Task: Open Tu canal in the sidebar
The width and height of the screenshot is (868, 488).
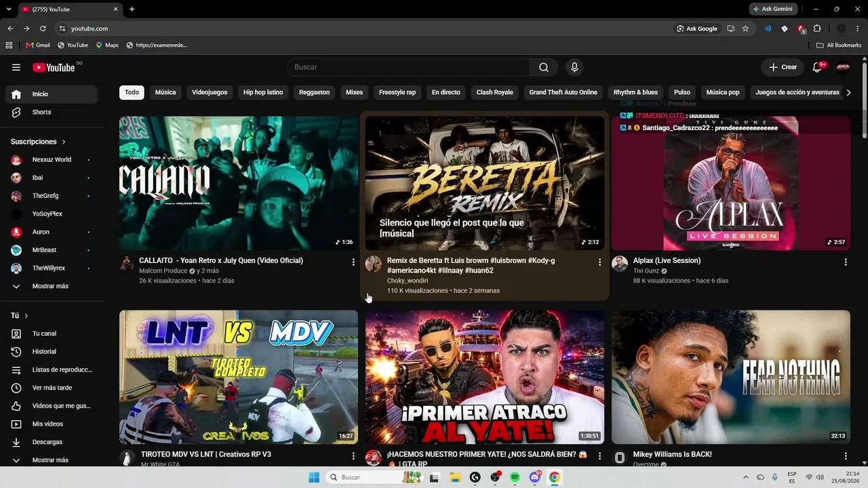Action: [52, 333]
